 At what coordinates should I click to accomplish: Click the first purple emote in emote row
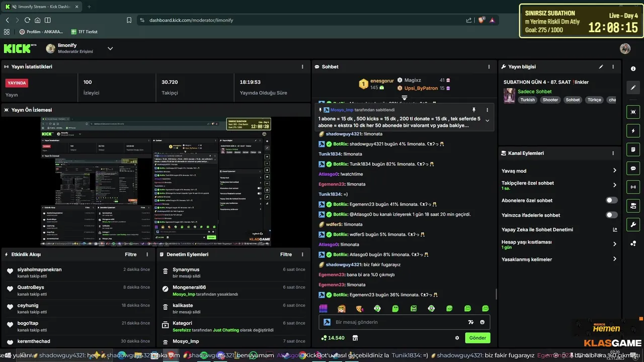tap(324, 308)
